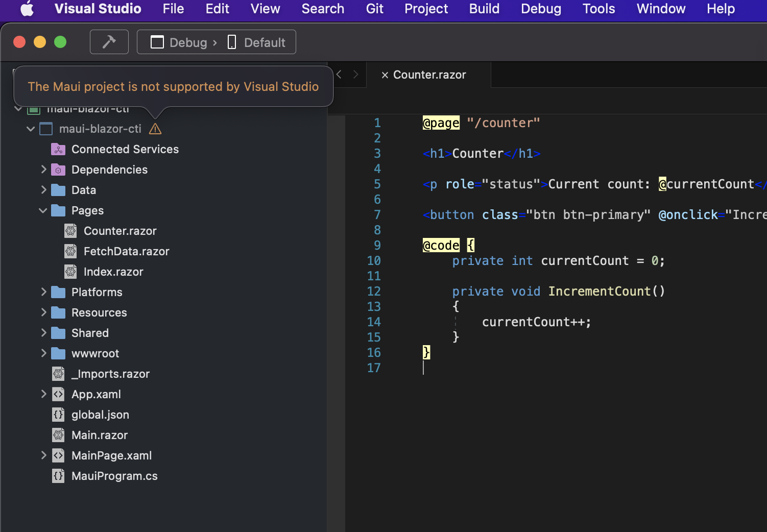Click the Connected Services icon

(x=58, y=149)
